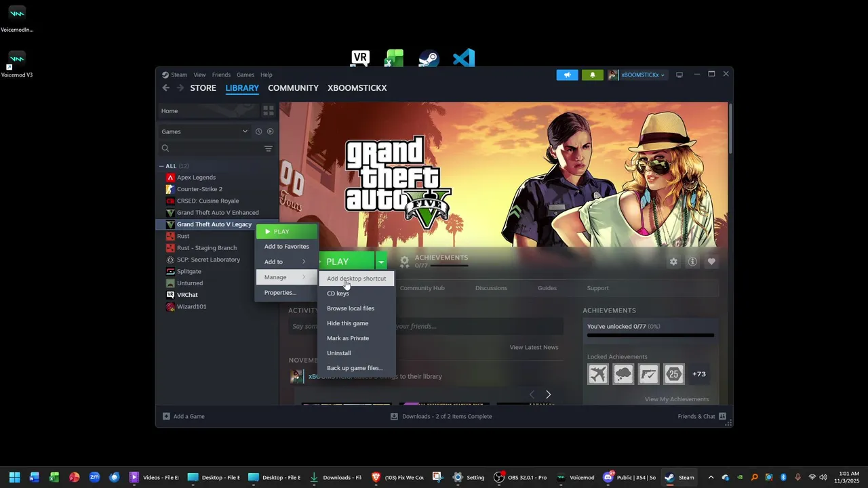868x488 pixels.
Task: Switch Steam to Big Picture mode icon
Action: (x=679, y=75)
